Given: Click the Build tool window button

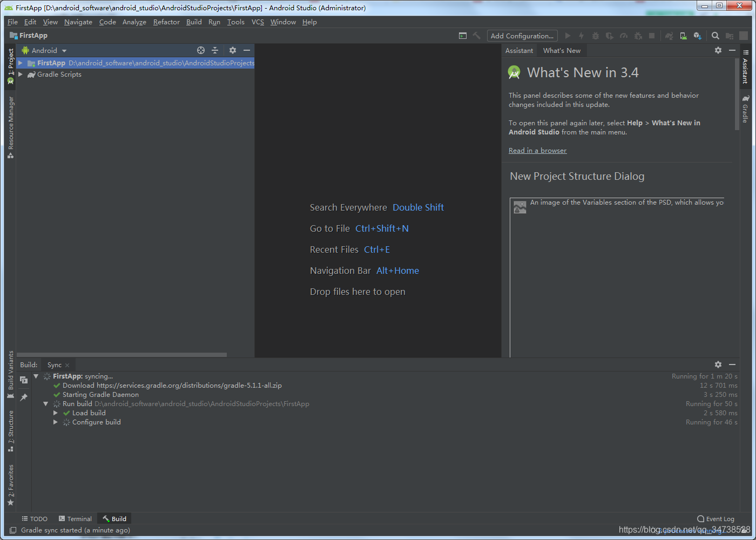Looking at the screenshot, I should click(114, 519).
